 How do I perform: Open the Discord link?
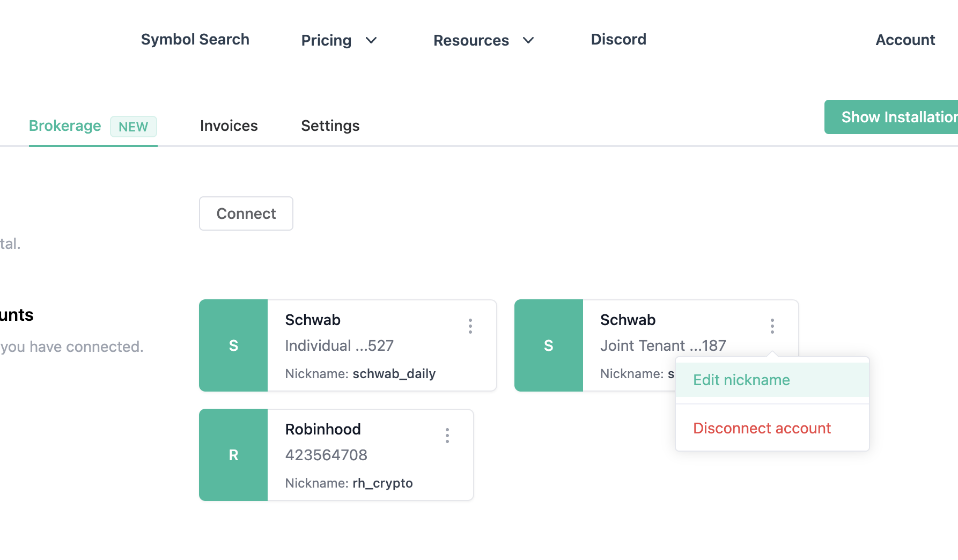[x=618, y=39]
